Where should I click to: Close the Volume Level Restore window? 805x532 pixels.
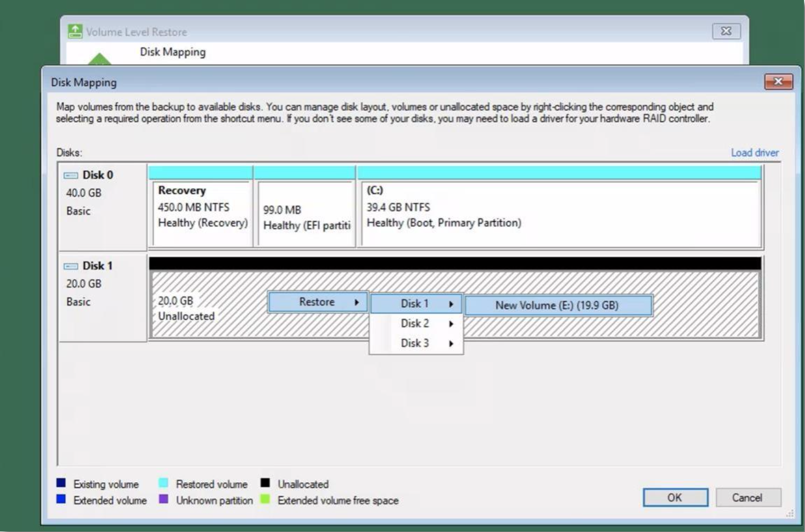click(x=726, y=31)
